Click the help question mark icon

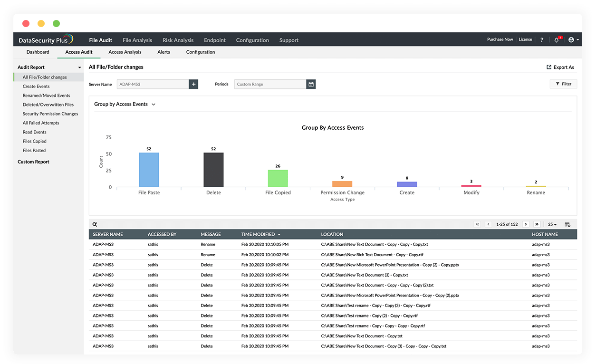click(541, 39)
